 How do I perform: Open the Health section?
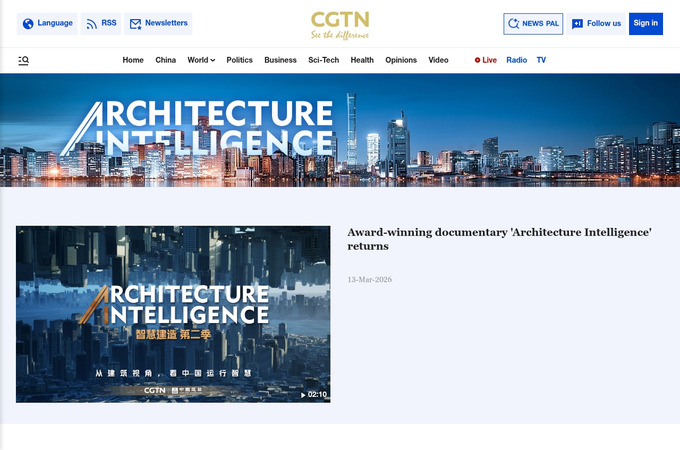[x=362, y=60]
